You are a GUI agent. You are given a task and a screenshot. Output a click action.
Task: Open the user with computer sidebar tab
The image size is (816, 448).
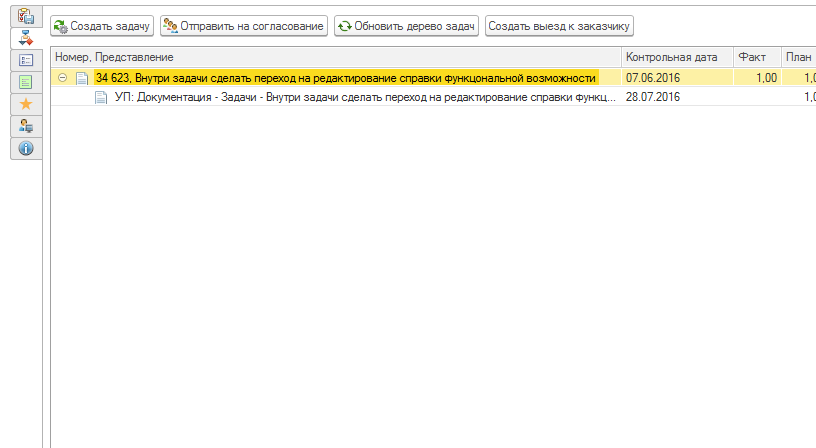[x=27, y=126]
